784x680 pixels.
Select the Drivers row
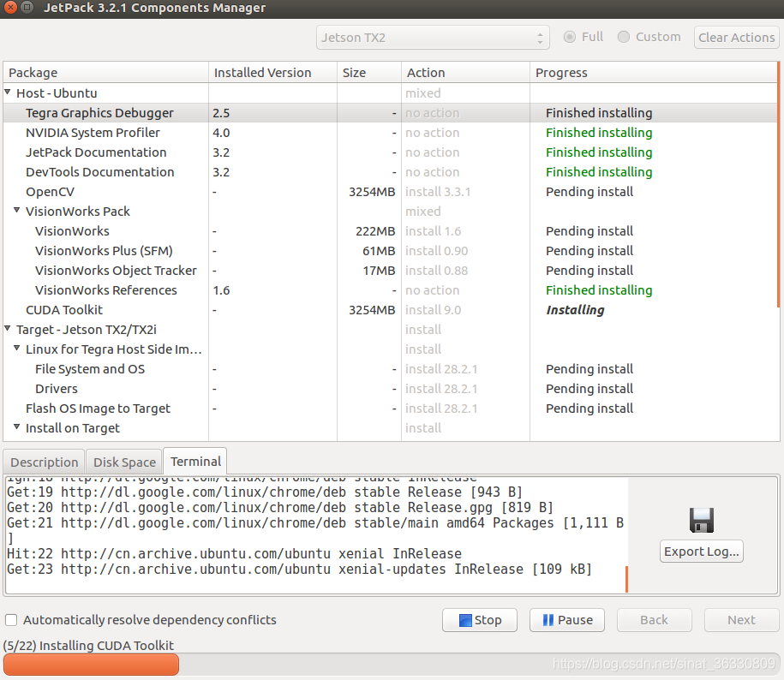[x=390, y=389]
